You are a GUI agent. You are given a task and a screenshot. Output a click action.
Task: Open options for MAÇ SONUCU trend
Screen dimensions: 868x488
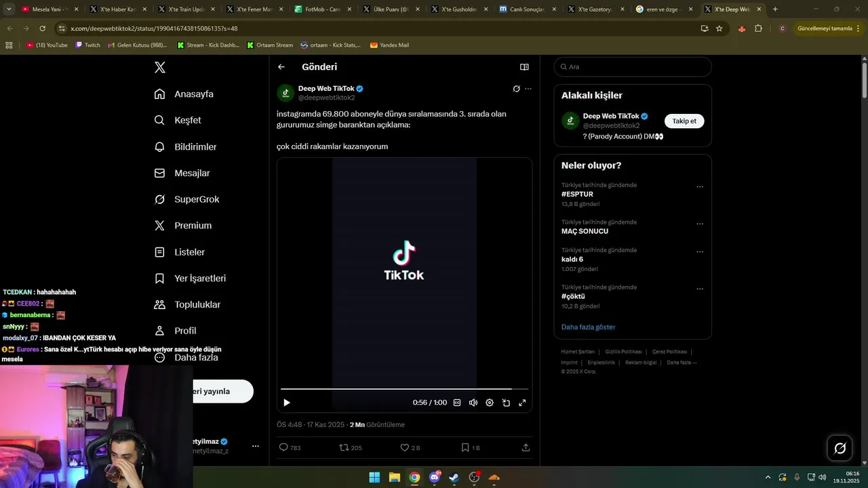[x=700, y=224]
